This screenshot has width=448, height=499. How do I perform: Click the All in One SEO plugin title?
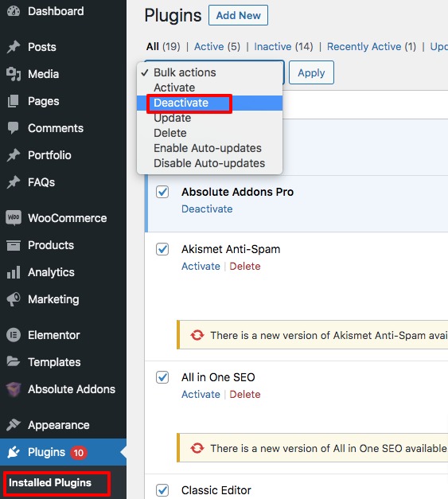218,377
